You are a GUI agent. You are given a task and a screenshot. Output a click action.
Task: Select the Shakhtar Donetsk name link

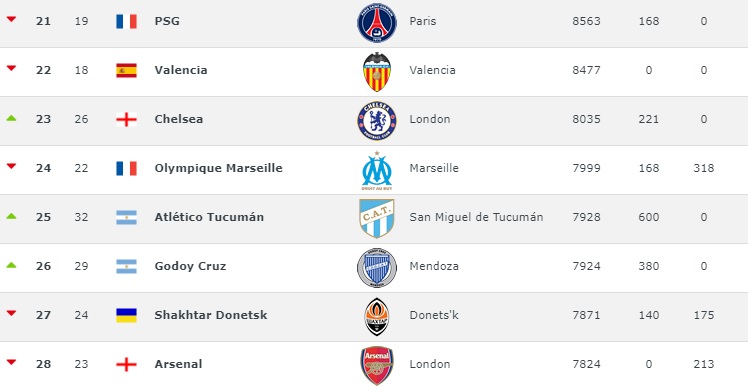[211, 315]
